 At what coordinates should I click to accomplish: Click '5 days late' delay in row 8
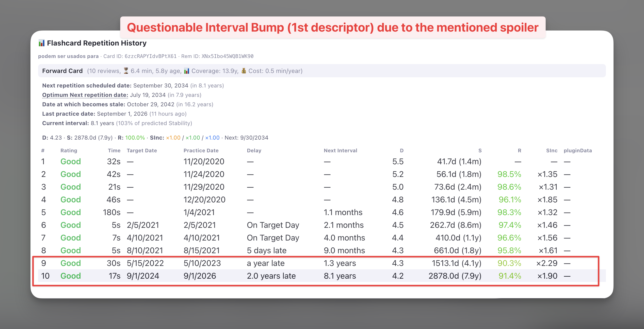pyautogui.click(x=267, y=250)
